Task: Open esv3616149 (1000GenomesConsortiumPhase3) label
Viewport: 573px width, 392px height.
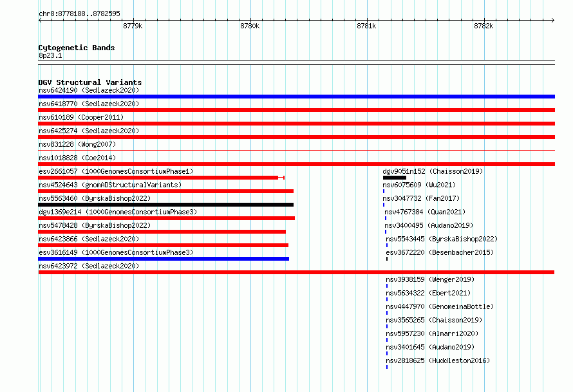Action: click(116, 252)
